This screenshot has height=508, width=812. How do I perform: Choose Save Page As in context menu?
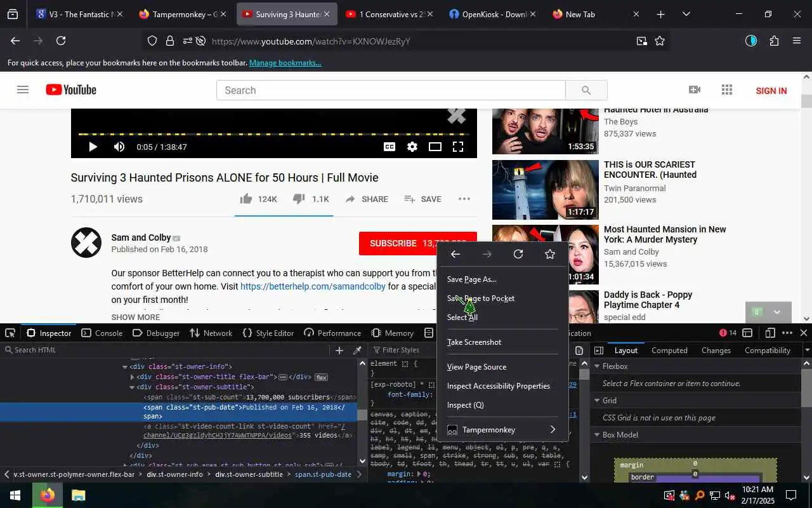502,279
